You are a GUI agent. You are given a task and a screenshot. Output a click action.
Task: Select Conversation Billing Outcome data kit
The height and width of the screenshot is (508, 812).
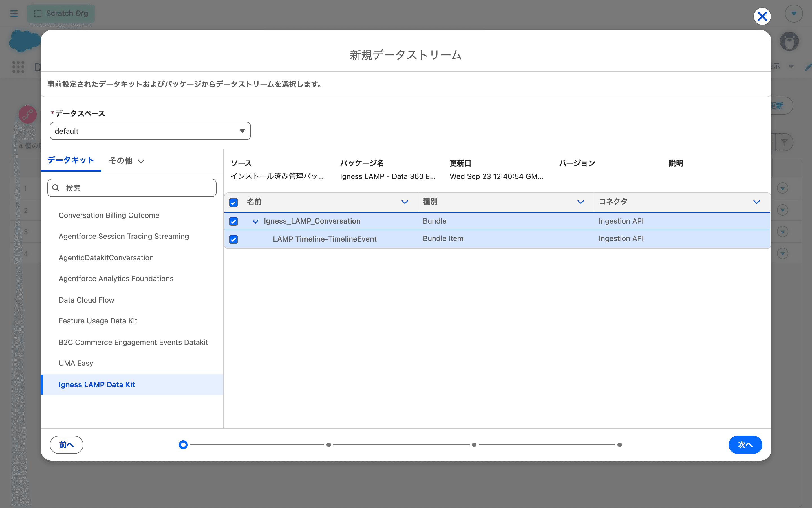tap(132, 215)
